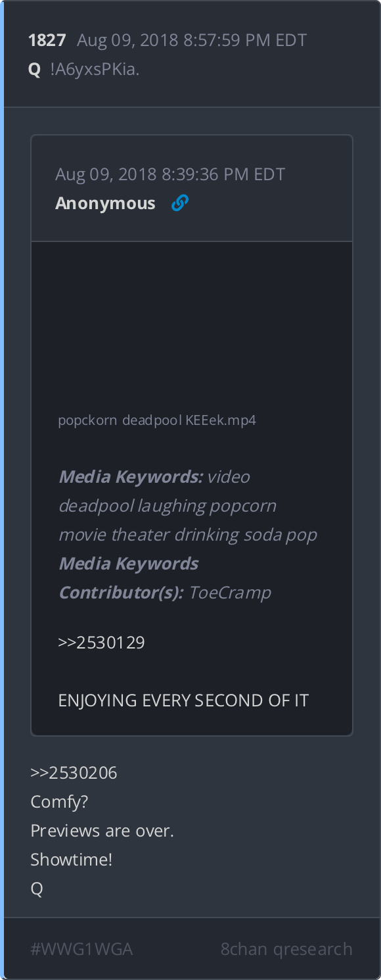This screenshot has height=980, width=381.
Task: Click the line Previews are over.
Action: (102, 831)
